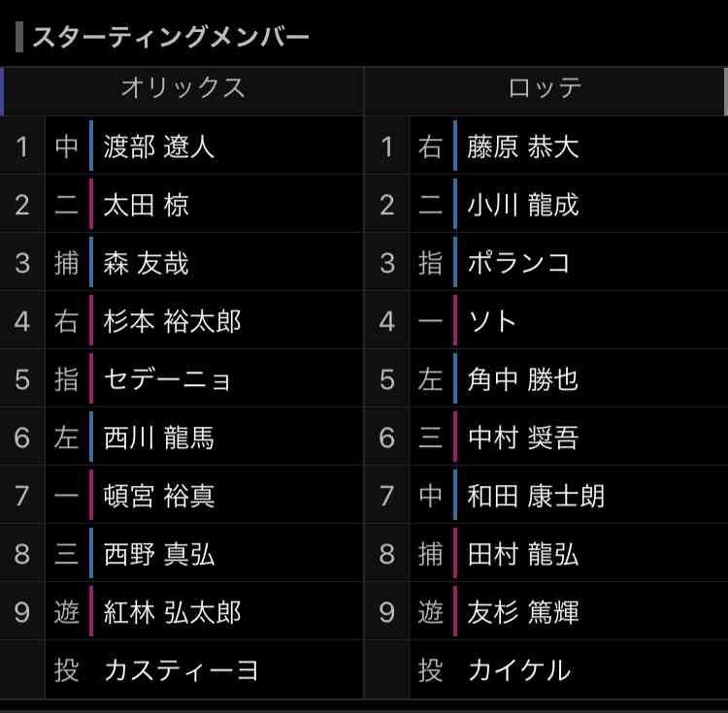Select player 太田 椋

pos(147,205)
